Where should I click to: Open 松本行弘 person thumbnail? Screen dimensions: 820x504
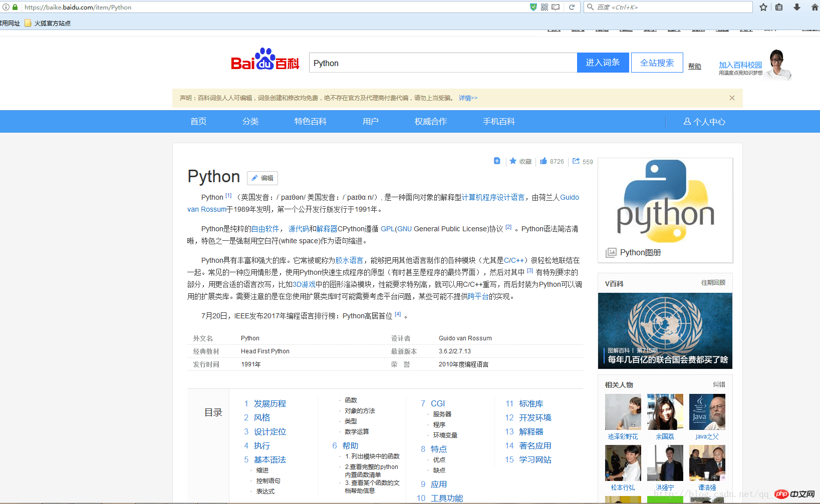click(x=623, y=463)
